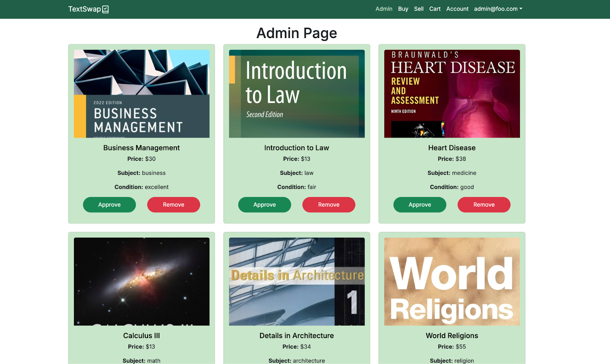Viewport: 610px width, 364px height.
Task: Click the TextSwap book logo icon
Action: pyautogui.click(x=106, y=9)
